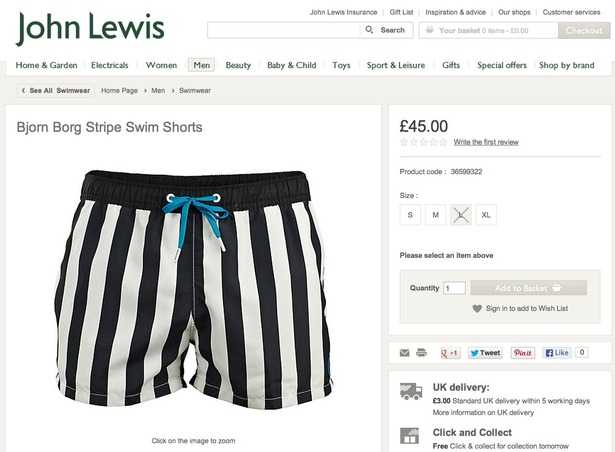Click the basket icon in header

click(430, 30)
